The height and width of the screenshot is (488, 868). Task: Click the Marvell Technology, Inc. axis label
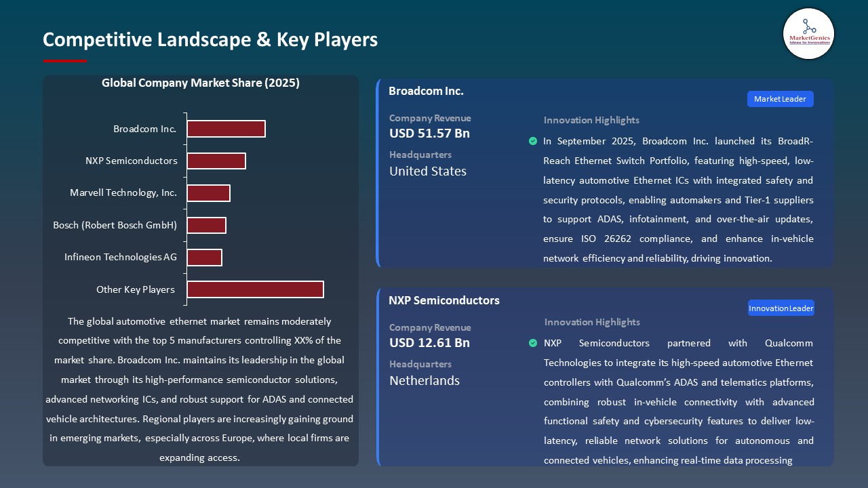tap(123, 193)
